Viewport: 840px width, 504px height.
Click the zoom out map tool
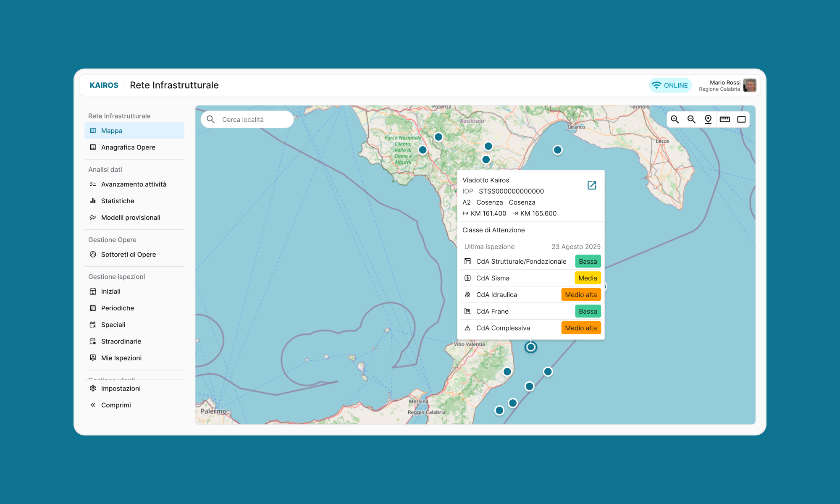[691, 119]
